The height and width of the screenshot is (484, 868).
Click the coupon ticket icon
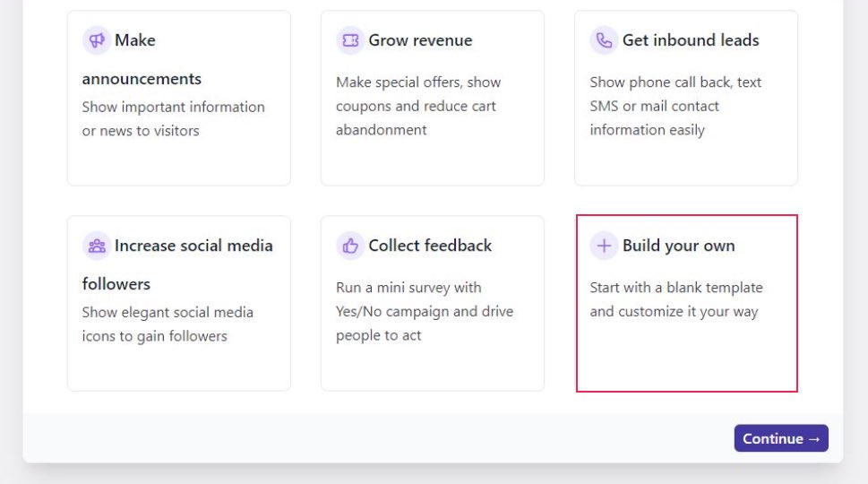(350, 40)
